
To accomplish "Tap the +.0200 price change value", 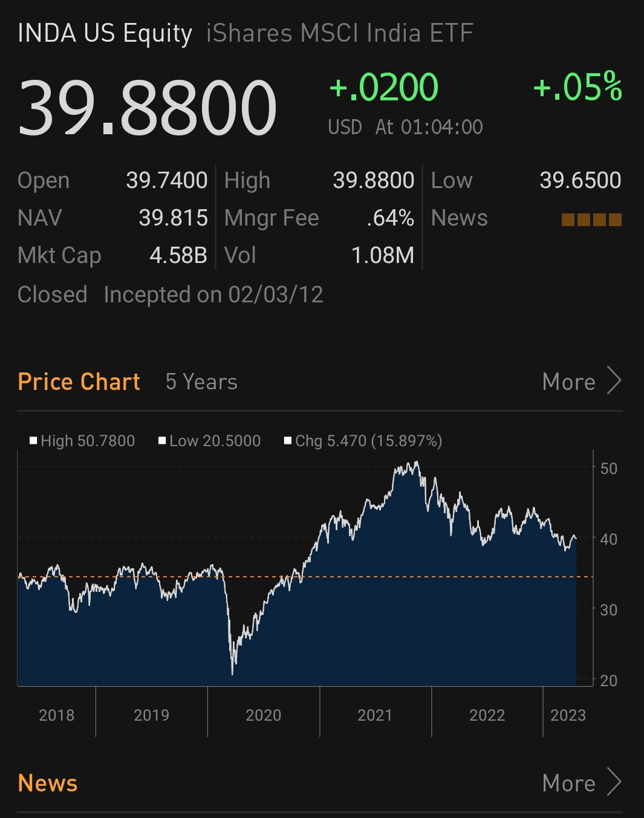I will 383,87.
